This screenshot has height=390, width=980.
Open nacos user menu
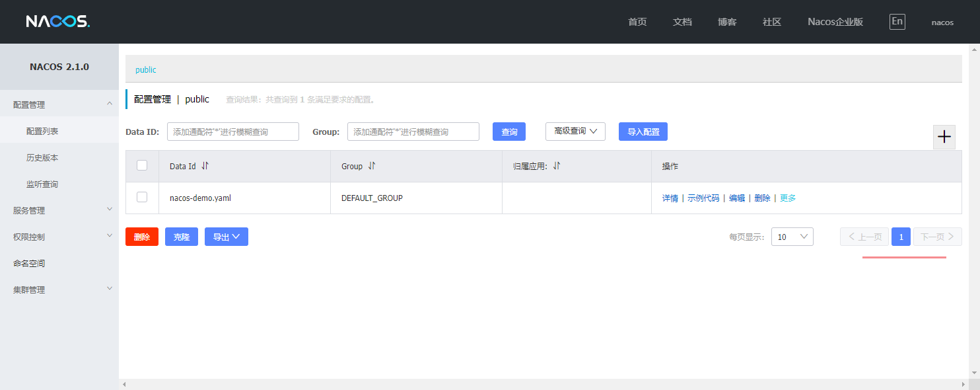click(x=942, y=22)
